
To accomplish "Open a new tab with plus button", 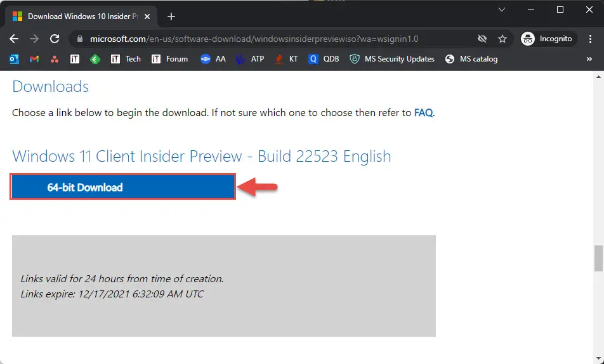I will click(171, 16).
